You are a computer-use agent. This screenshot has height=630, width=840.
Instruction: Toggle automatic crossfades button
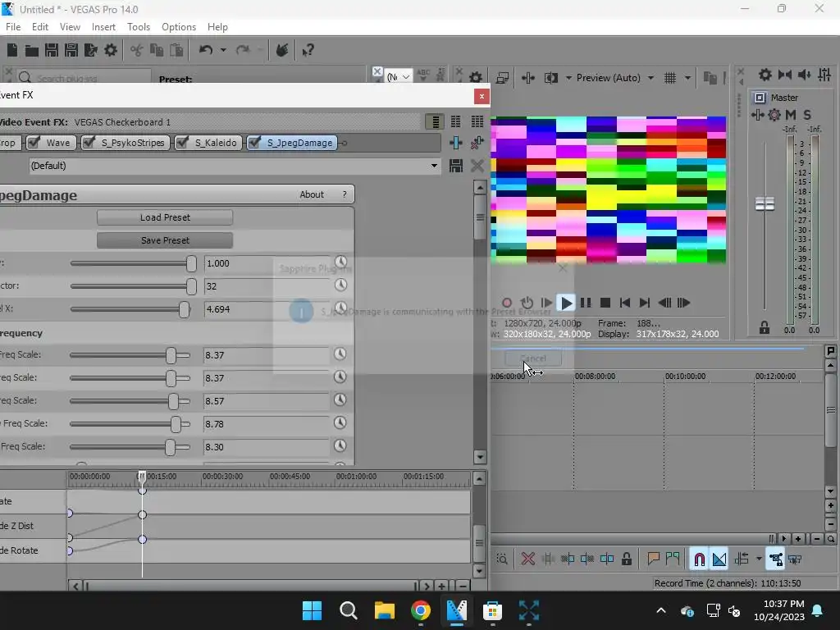pyautogui.click(x=719, y=559)
